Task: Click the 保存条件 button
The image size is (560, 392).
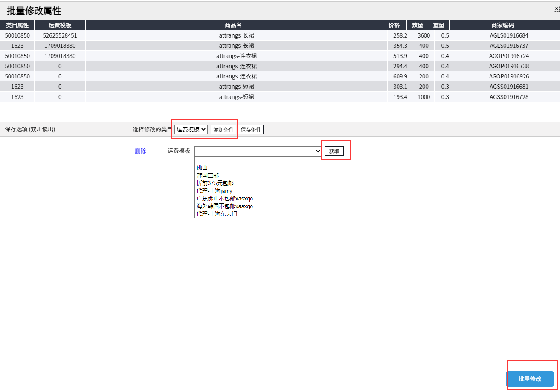Action: coord(251,129)
